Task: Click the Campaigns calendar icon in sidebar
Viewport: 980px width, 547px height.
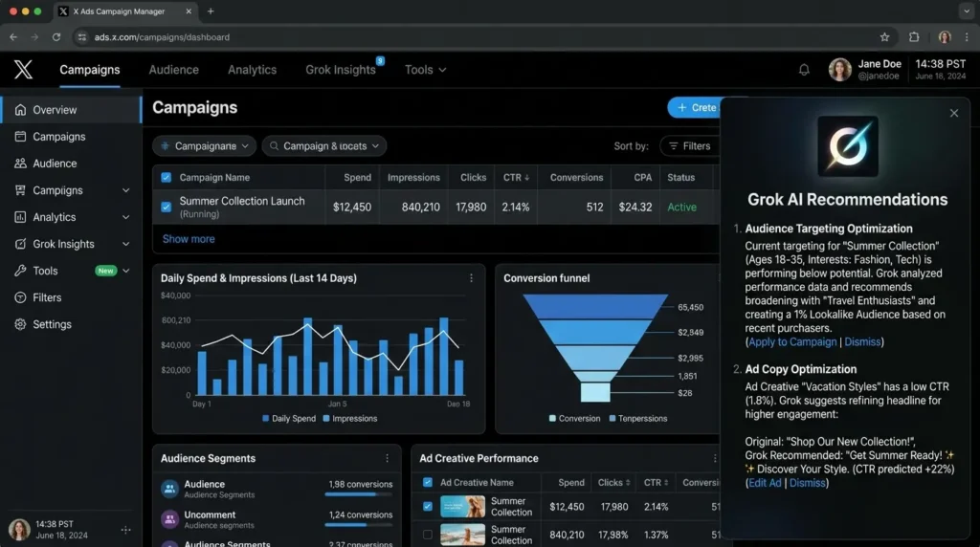Action: 20,136
